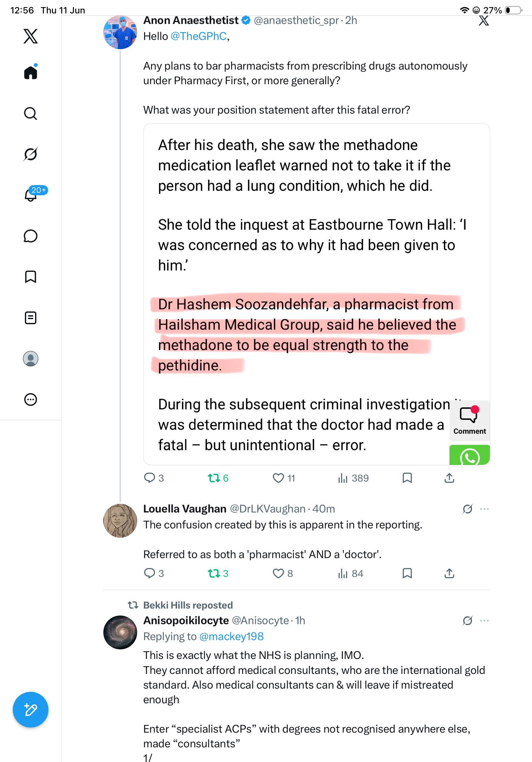Toggle bookmark on Anon Anaesthetist's post
Image resolution: width=532 pixels, height=762 pixels.
[407, 478]
